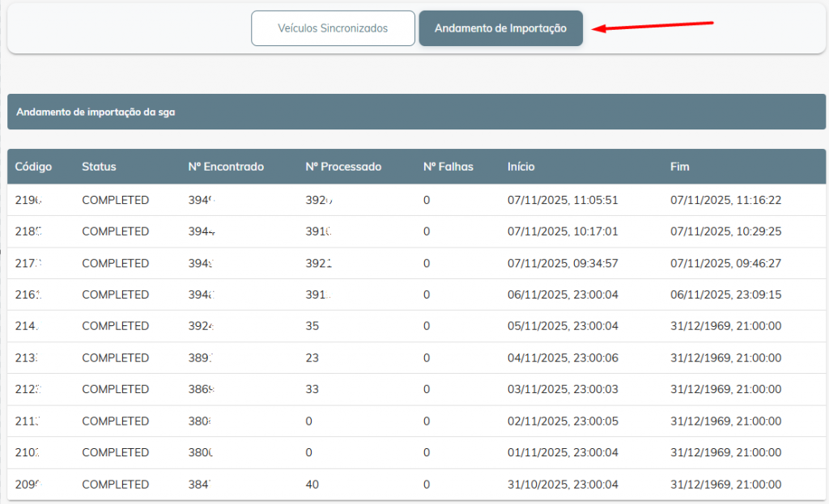Click the Nº Encontrado column header
Image resolution: width=829 pixels, height=504 pixels.
(x=226, y=167)
